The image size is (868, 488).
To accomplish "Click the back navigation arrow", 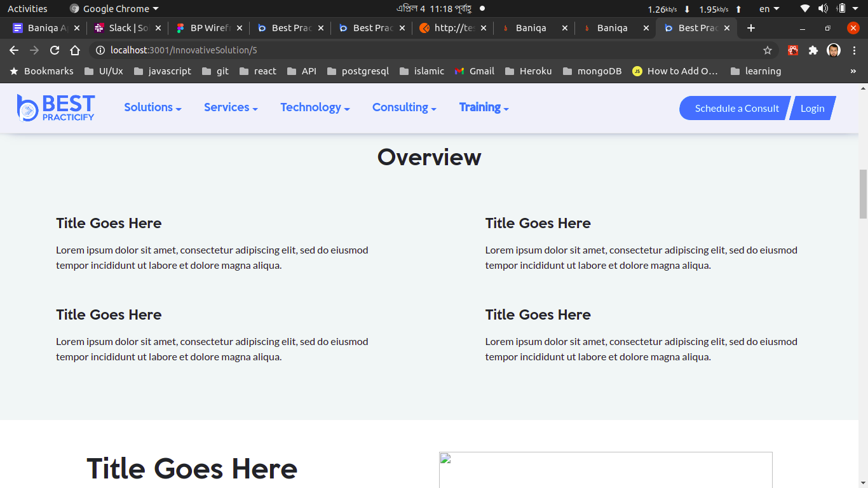I will pyautogui.click(x=14, y=50).
